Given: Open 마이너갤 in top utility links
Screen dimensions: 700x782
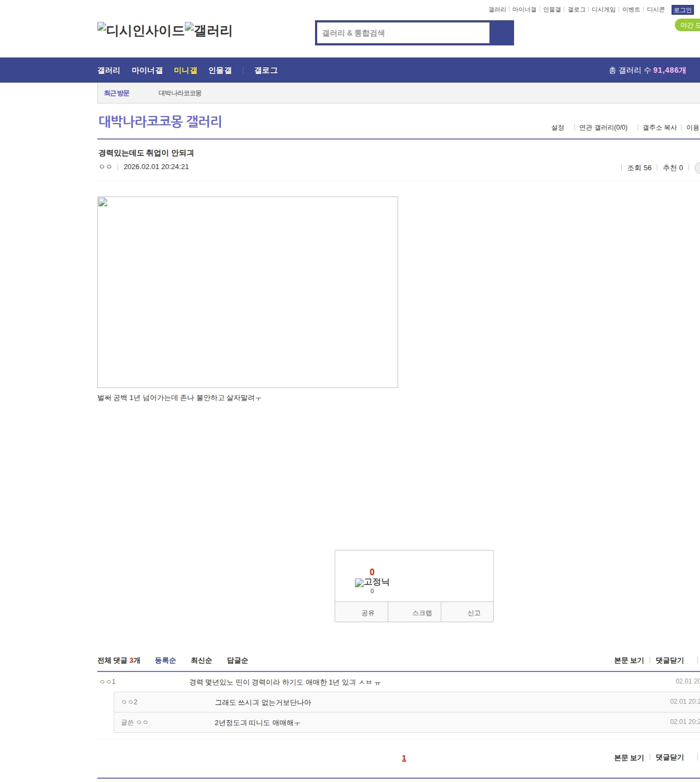Looking at the screenshot, I should coord(524,10).
